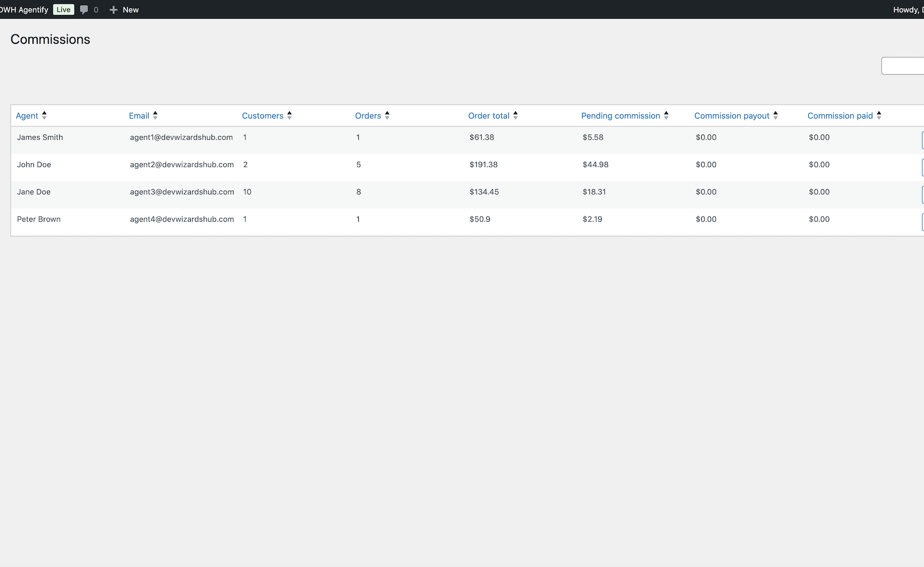Viewport: 924px width, 567px height.
Task: Click sort arrows next to Pending commission
Action: click(666, 115)
